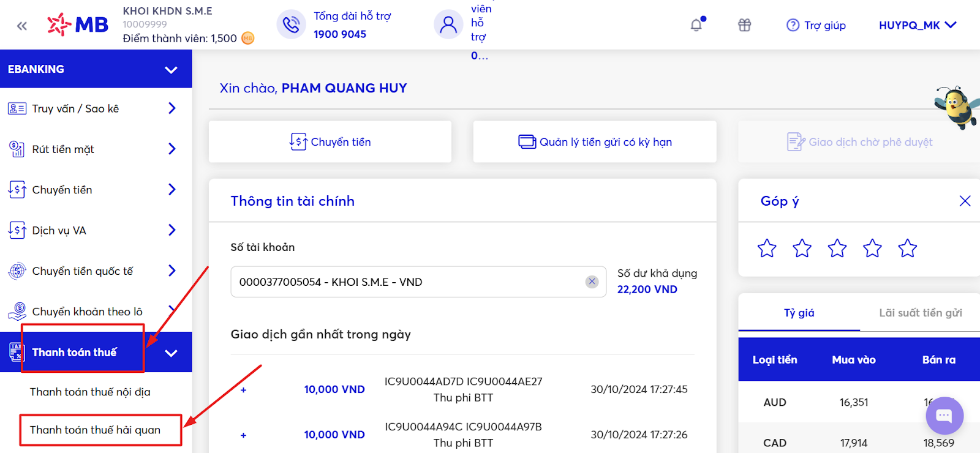Image resolution: width=980 pixels, height=453 pixels.
Task: Click the Thanh toán thuế tax icon
Action: [16, 352]
